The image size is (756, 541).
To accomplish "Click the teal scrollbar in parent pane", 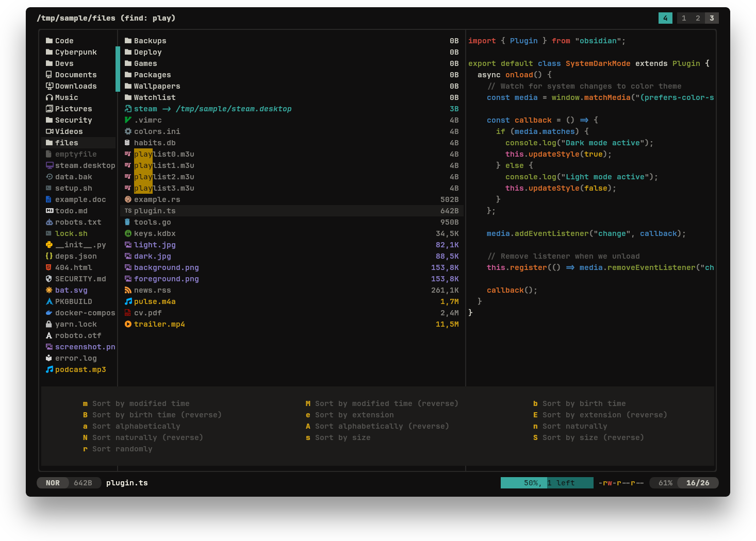I will [x=118, y=69].
